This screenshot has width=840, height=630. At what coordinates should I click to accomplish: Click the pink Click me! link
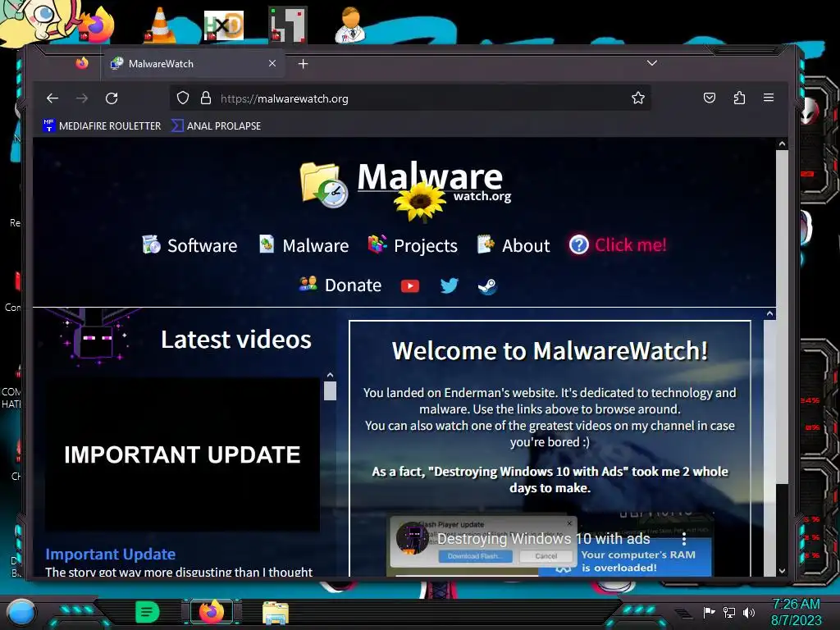tap(631, 244)
